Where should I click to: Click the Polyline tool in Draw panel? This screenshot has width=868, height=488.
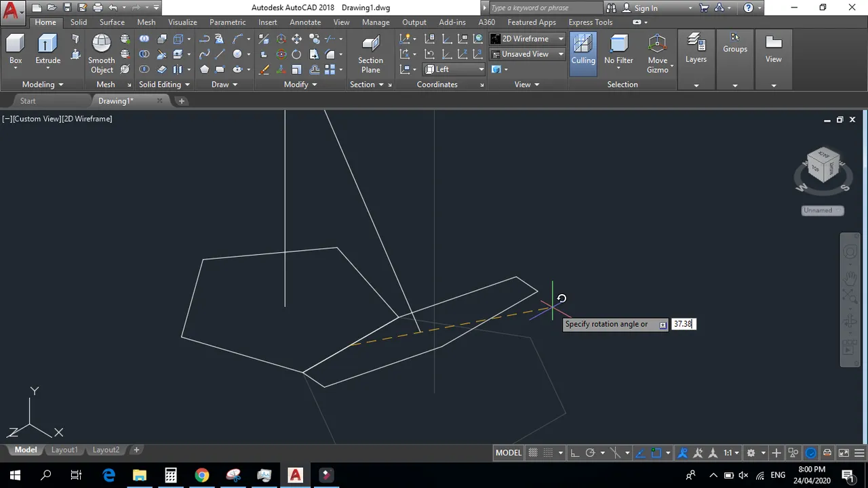coord(204,39)
